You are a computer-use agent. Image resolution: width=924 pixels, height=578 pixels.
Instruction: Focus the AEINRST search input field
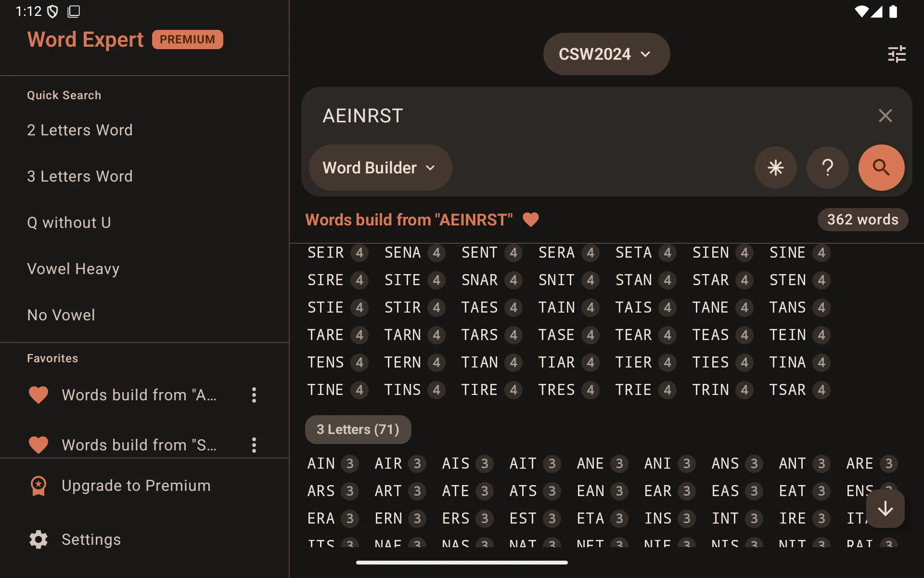coord(592,116)
